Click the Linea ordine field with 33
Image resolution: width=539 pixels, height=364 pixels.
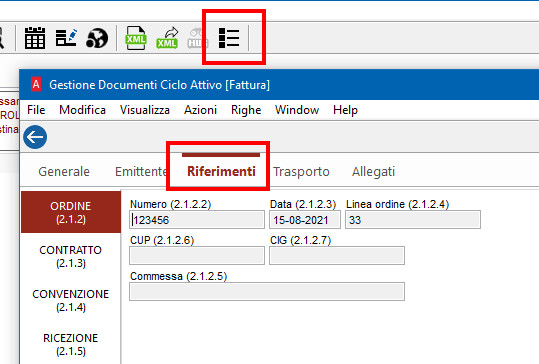[x=413, y=220]
